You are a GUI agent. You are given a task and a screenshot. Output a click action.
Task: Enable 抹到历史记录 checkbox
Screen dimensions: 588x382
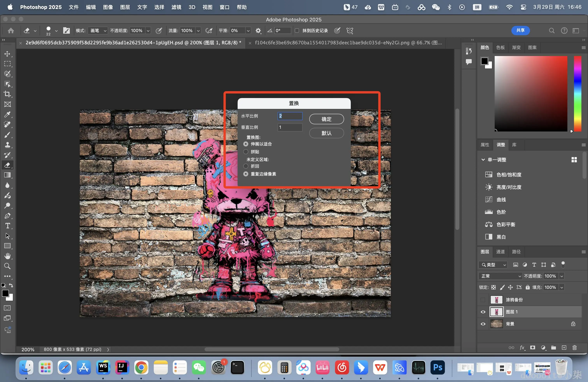297,31
